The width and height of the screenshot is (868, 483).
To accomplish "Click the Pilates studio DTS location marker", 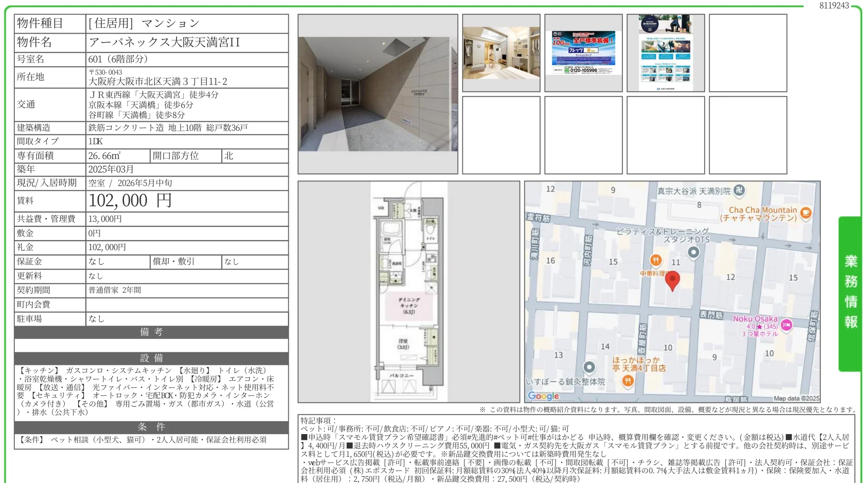I will [x=693, y=252].
